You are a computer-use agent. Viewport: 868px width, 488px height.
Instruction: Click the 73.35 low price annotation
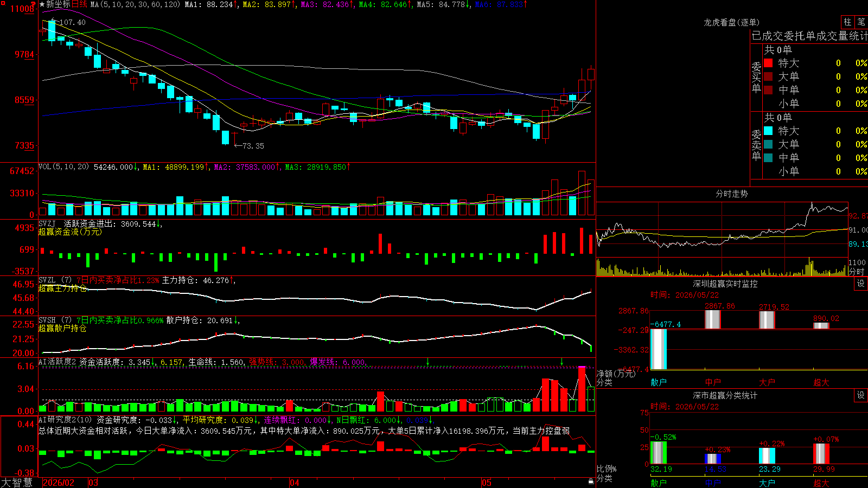(x=253, y=146)
